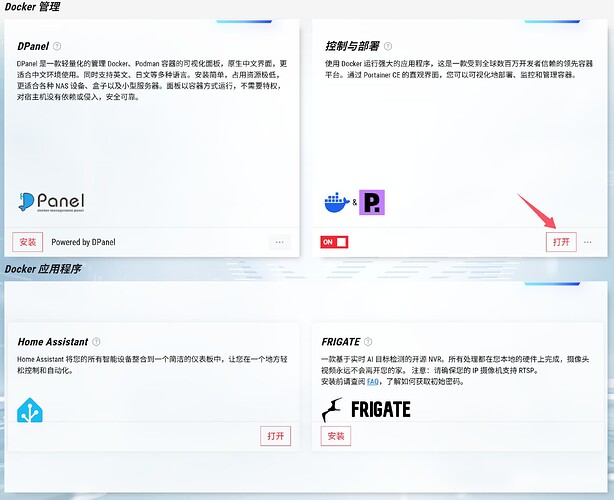Click the DPanel card title
Viewport: 614px width, 500px height.
[x=33, y=46]
